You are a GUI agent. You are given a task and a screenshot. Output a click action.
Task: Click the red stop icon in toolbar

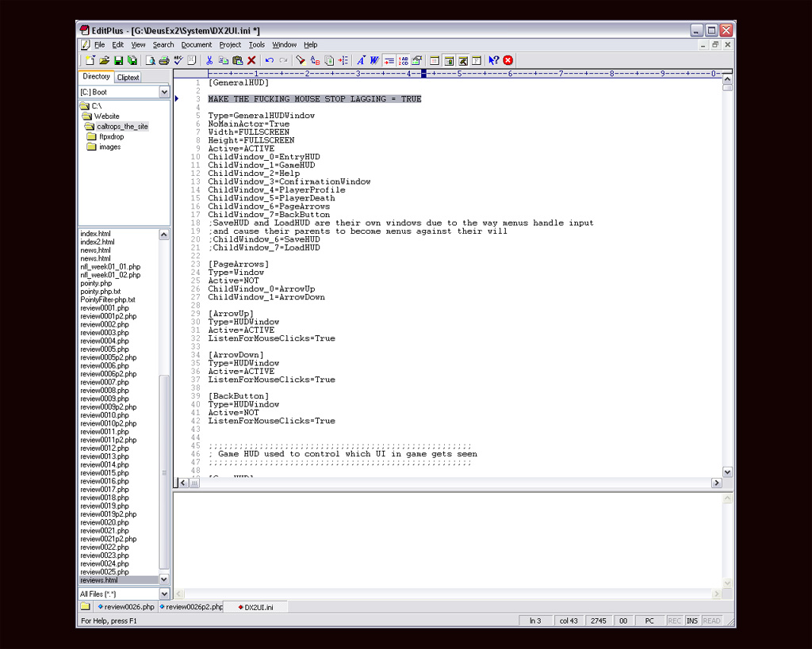coord(507,60)
